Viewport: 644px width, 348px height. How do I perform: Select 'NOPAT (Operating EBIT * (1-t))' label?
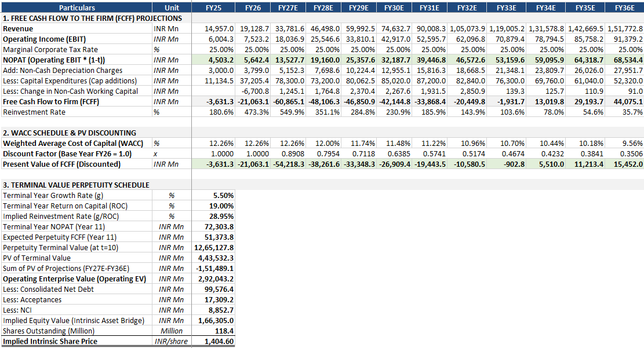(x=54, y=60)
